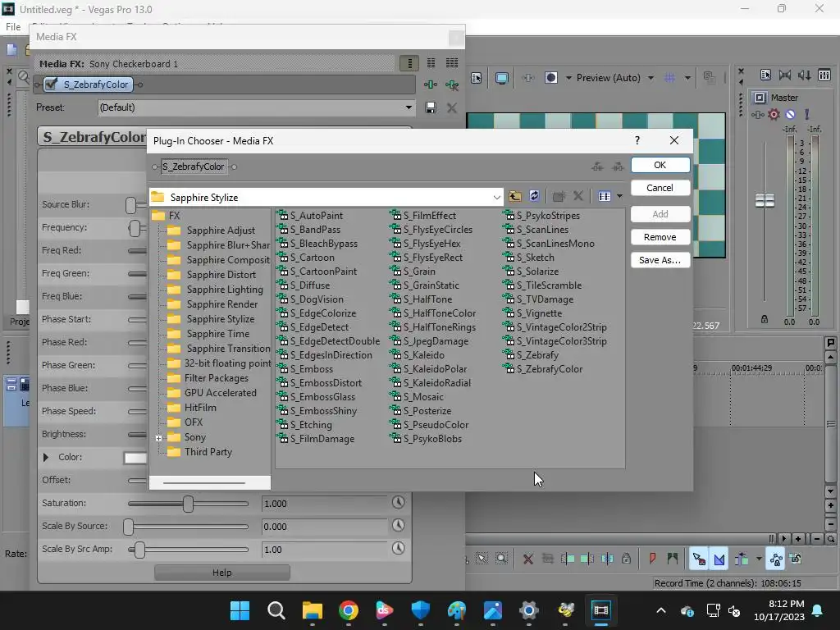Toggle animate clock for Scale By Source

point(398,526)
